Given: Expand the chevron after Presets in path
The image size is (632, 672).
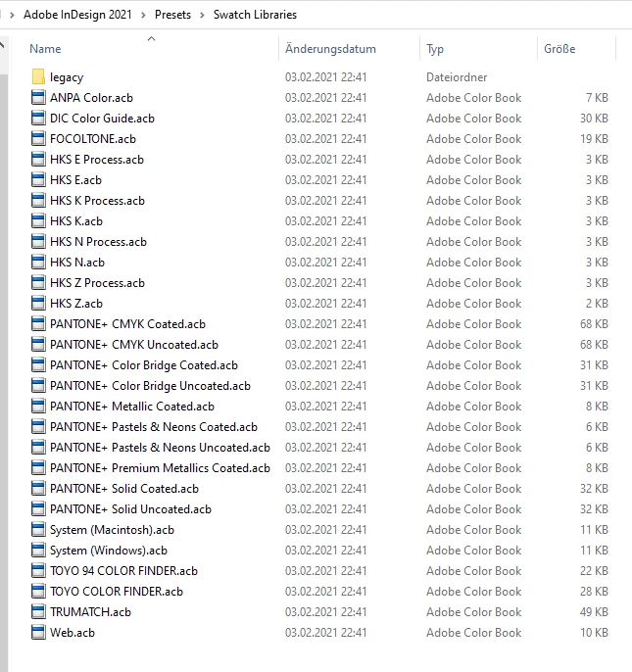Looking at the screenshot, I should [203, 15].
